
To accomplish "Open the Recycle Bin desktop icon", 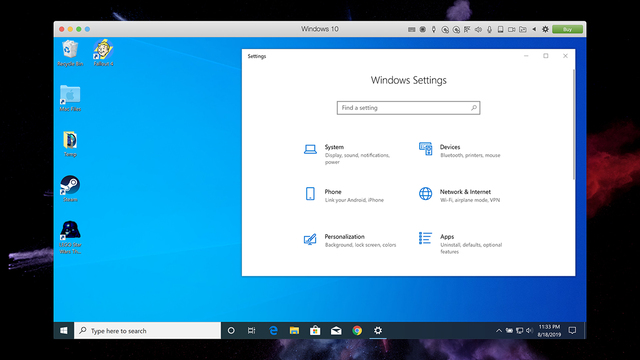I will [x=70, y=53].
